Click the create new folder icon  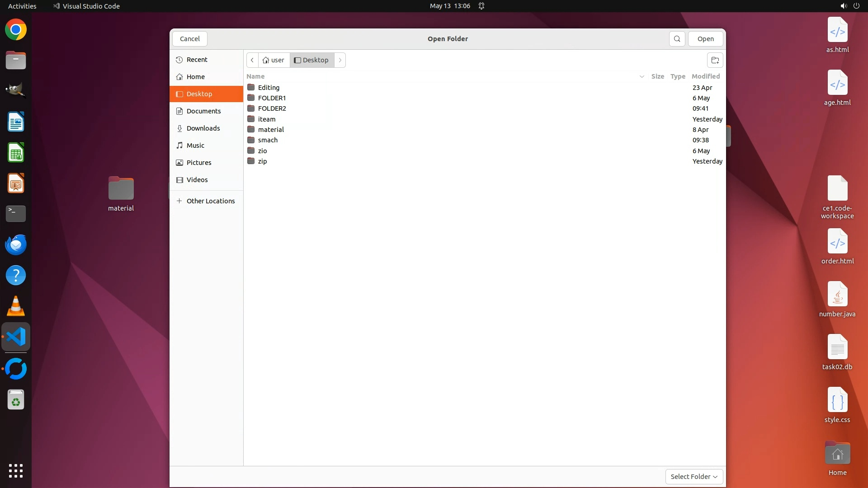coord(715,60)
